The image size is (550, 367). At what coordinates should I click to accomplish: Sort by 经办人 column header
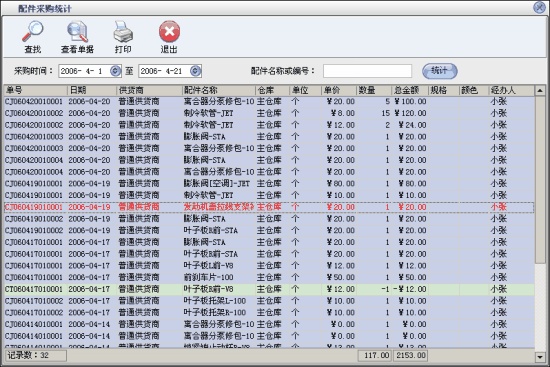(x=511, y=91)
